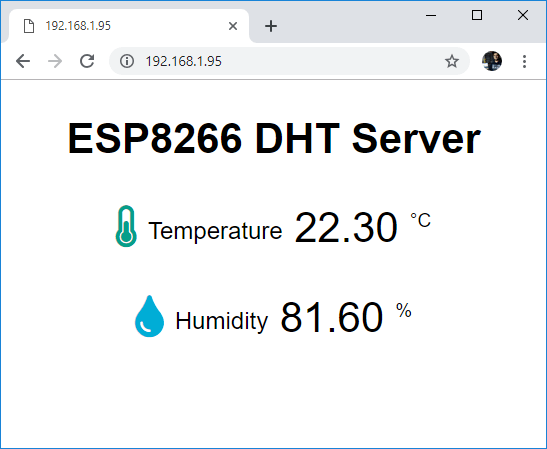Click the forward navigation arrow
547x449 pixels.
55,61
